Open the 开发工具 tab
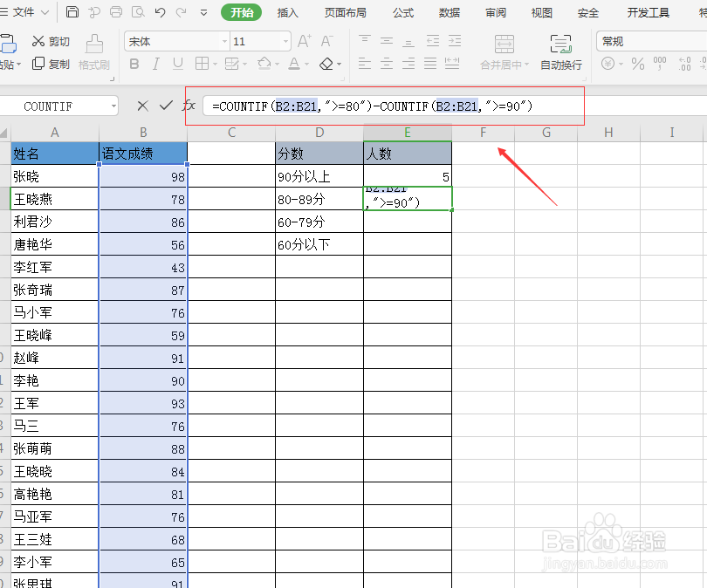This screenshot has width=707, height=588. 648,12
